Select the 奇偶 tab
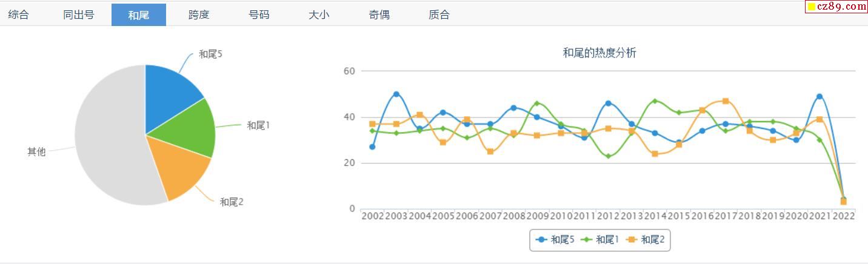 (x=379, y=15)
